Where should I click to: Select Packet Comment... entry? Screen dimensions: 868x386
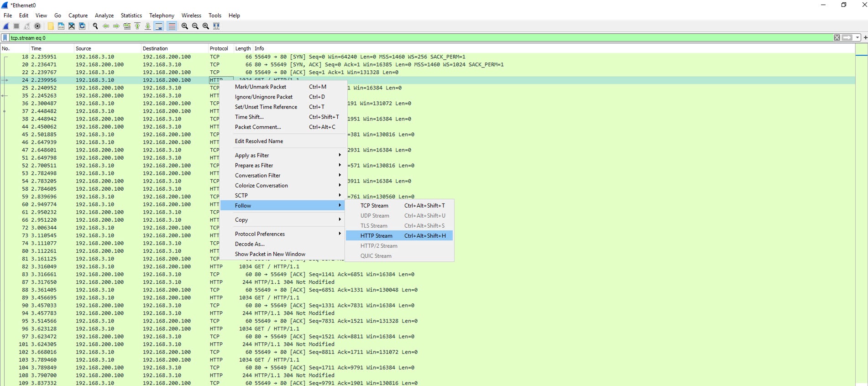283,127
